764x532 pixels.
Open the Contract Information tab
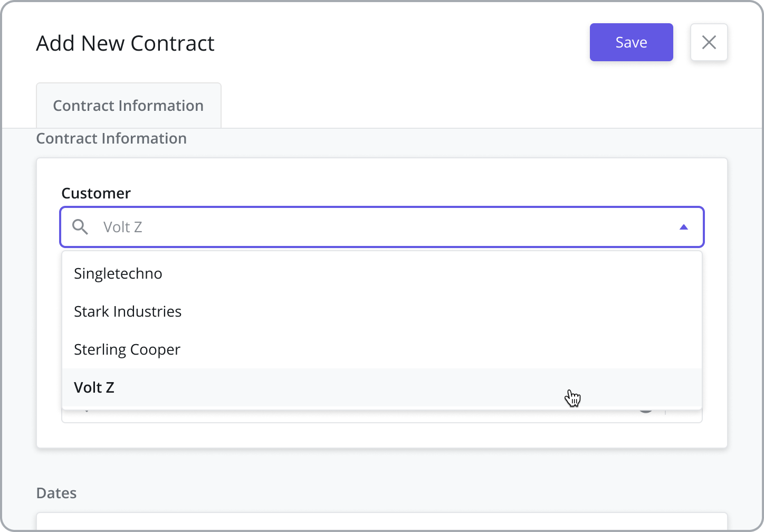(x=129, y=106)
